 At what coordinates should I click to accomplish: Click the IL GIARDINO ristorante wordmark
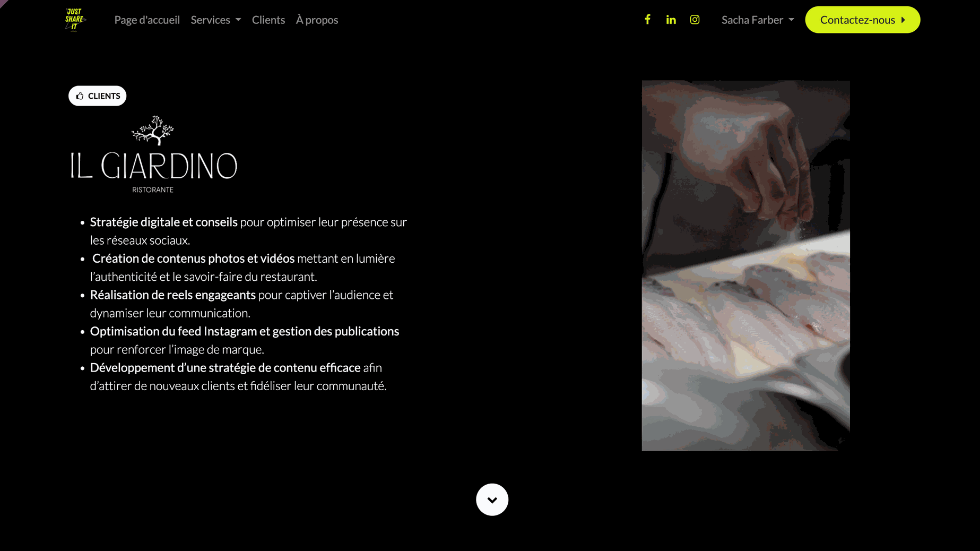point(153,171)
